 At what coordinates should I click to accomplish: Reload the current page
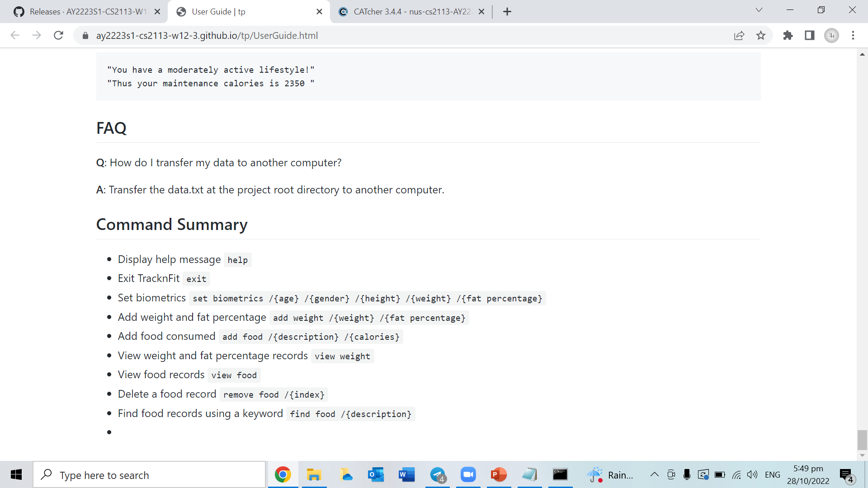[58, 35]
